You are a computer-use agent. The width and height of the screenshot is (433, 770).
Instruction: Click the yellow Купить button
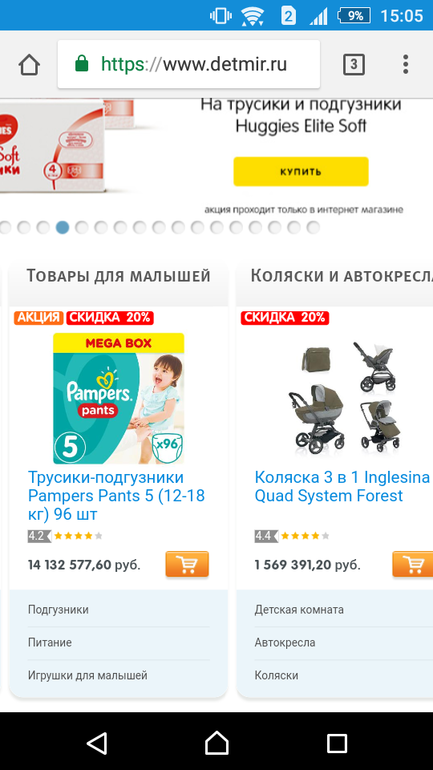300,171
